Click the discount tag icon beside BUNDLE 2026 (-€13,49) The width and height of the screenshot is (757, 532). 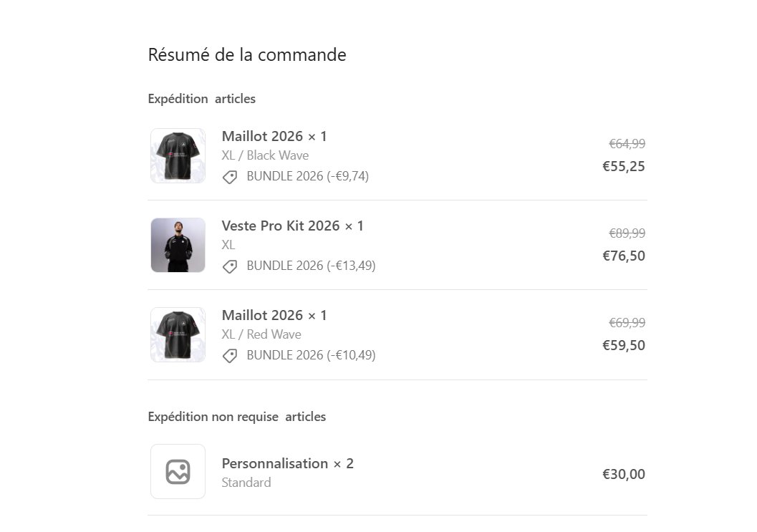[230, 266]
